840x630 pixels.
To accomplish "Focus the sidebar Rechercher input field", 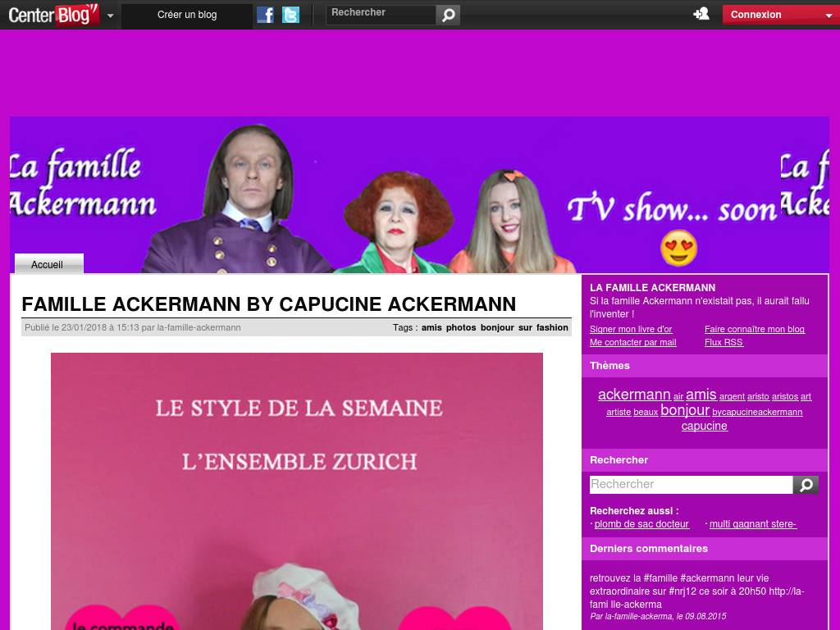I will [x=691, y=485].
